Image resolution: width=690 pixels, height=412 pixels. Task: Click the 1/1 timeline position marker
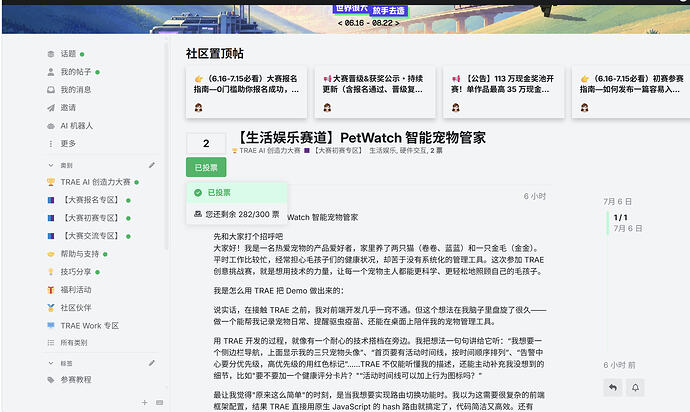pos(620,217)
